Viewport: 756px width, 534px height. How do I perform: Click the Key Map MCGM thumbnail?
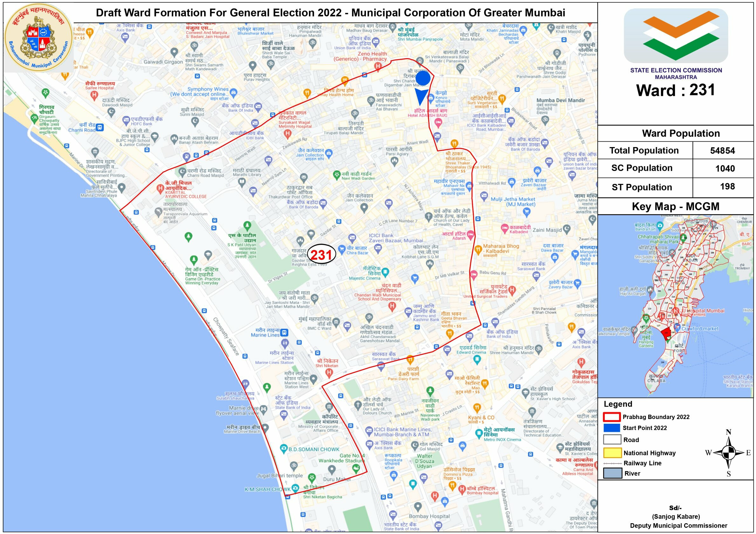[x=675, y=306]
